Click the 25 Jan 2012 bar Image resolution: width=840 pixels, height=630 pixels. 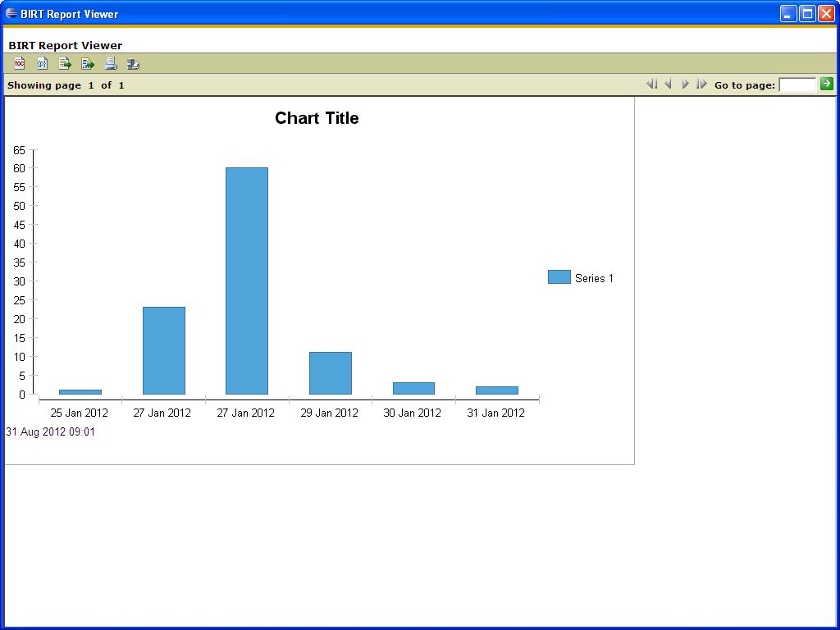[x=80, y=392]
